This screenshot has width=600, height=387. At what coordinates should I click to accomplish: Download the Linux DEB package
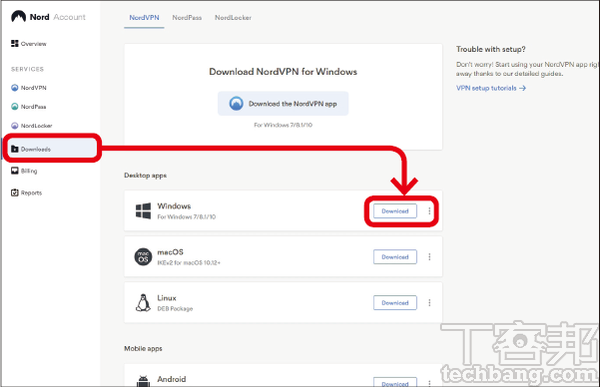395,303
